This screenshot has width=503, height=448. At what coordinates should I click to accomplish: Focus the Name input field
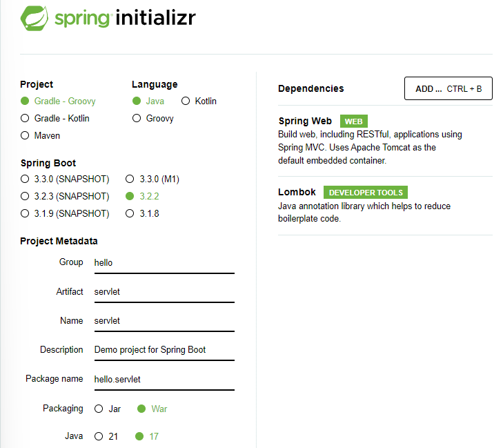164,320
